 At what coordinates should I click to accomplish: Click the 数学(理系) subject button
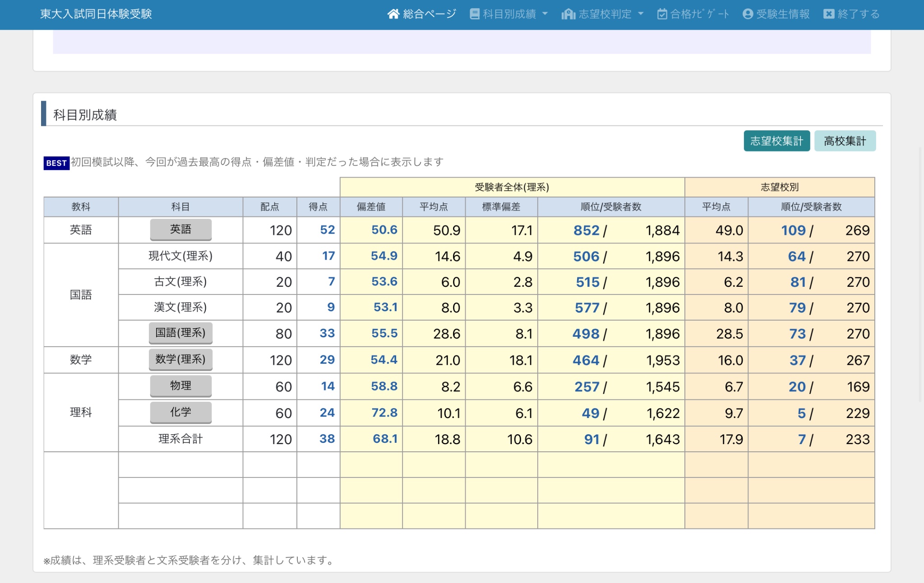[x=180, y=359]
